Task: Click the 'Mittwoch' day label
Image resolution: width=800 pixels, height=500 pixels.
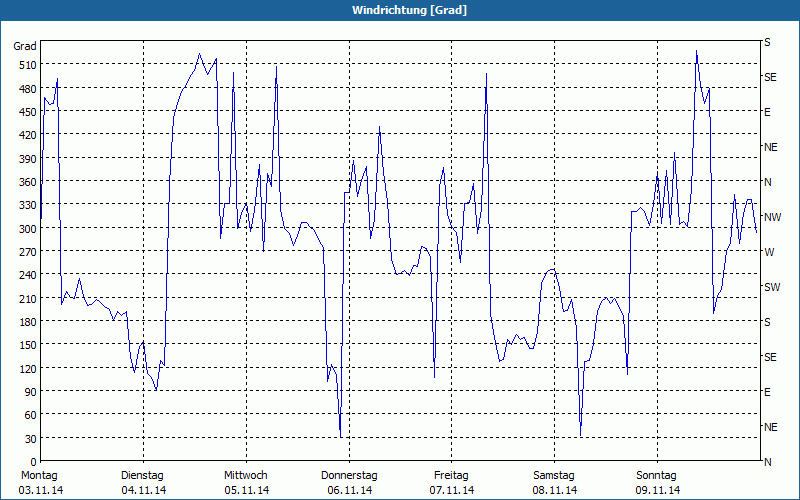Action: pos(245,476)
